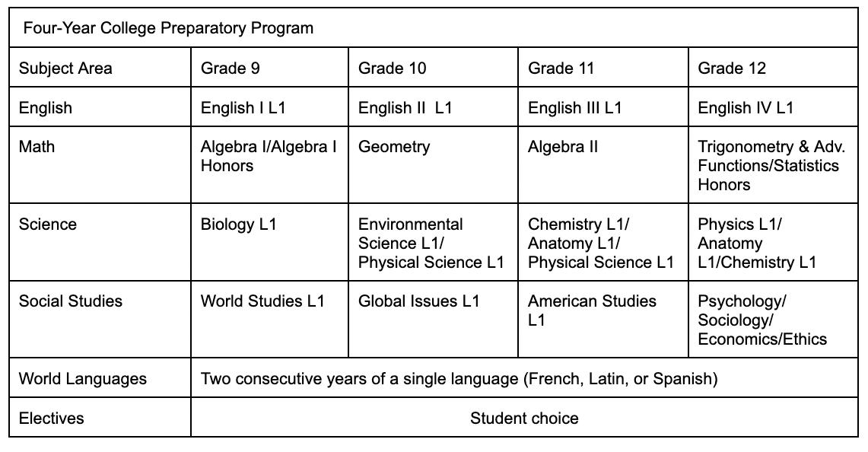Click the 'English I L1' cell

(x=243, y=108)
